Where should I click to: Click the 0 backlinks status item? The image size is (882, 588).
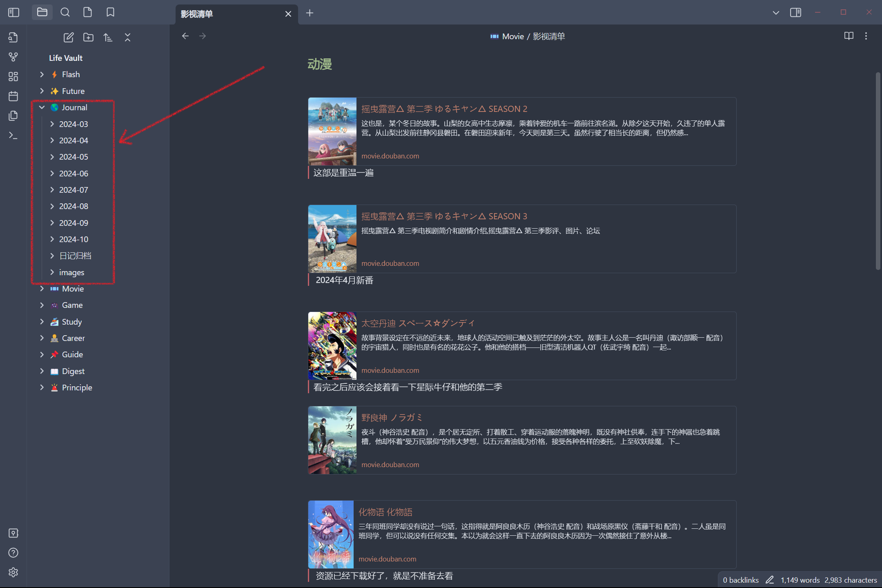point(741,580)
